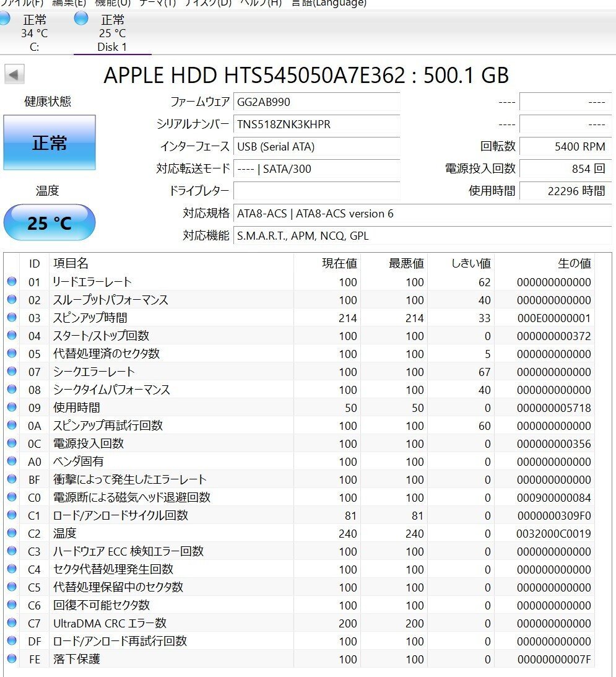The height and width of the screenshot is (677, 616).
Task: Click the transfer mode field showing SATA/300
Action: [x=316, y=169]
